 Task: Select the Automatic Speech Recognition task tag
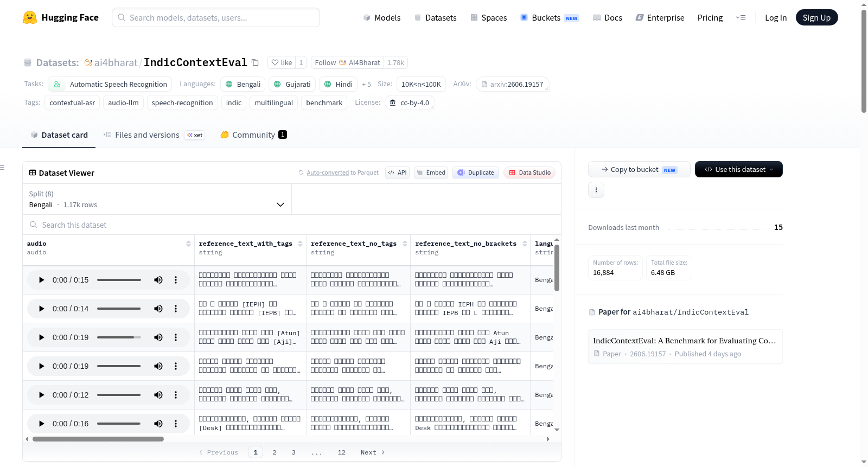(110, 84)
